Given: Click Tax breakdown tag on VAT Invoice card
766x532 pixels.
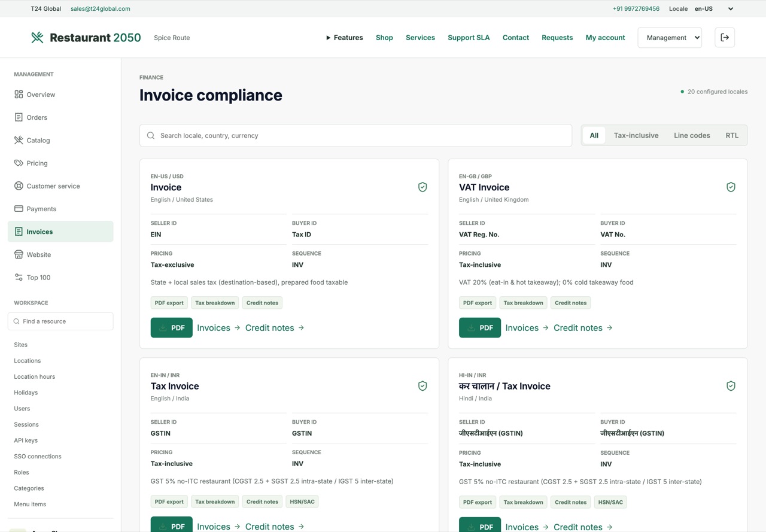Looking at the screenshot, I should pos(523,303).
